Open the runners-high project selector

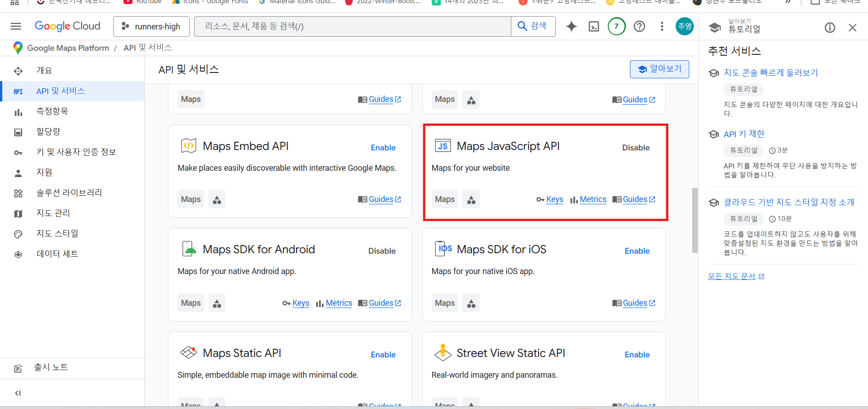[151, 26]
